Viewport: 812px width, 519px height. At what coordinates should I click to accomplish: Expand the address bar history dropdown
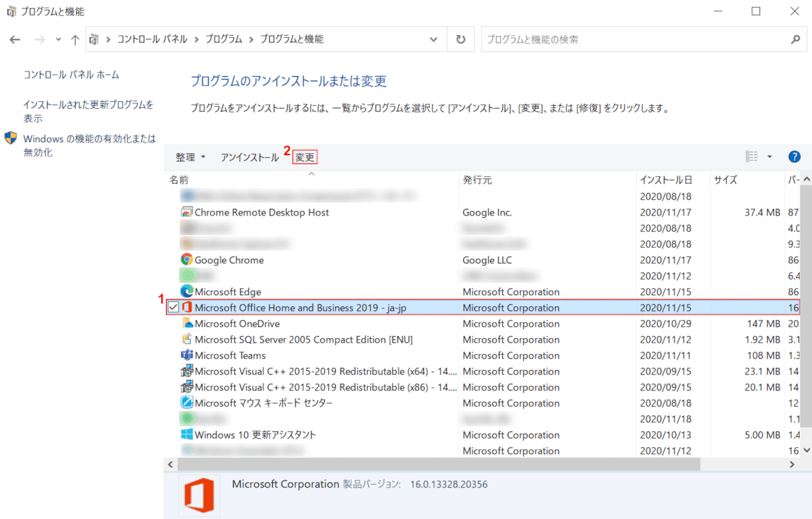tap(434, 40)
